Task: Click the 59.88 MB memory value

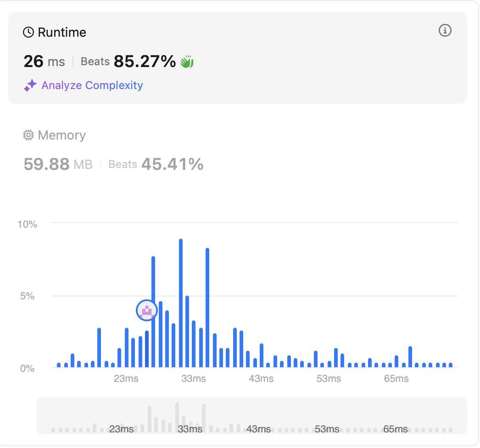Action: pyautogui.click(x=58, y=164)
